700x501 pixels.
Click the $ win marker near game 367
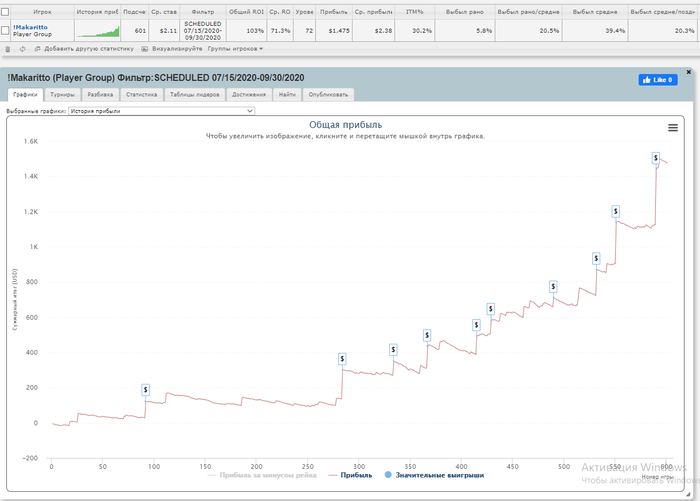point(427,335)
